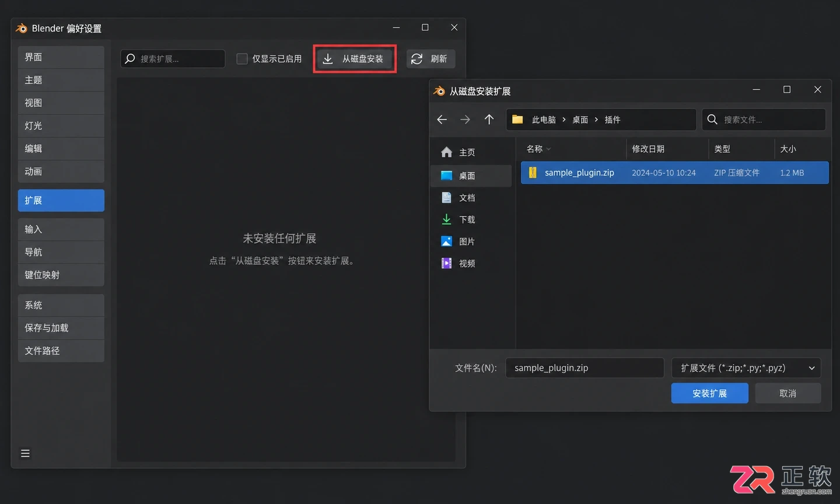Open the 扩展文件 file type dropdown
Viewport: 840px width, 504px height.
746,368
